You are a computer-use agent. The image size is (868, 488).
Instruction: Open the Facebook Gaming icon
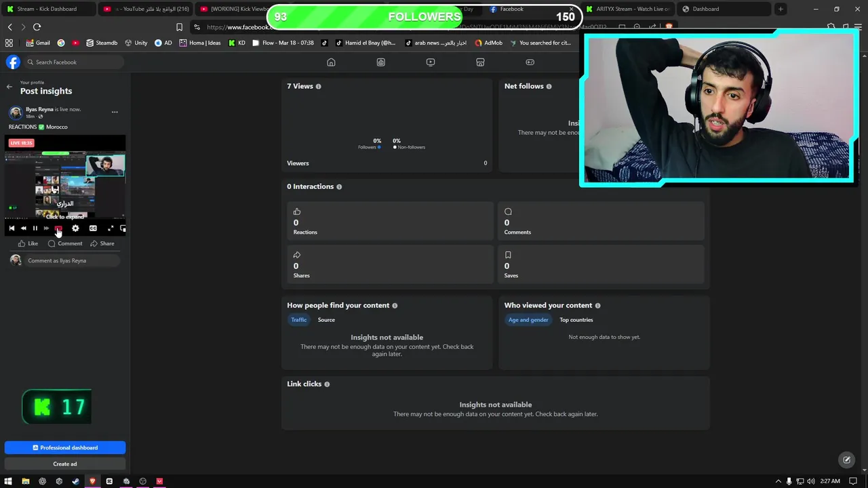(x=530, y=62)
